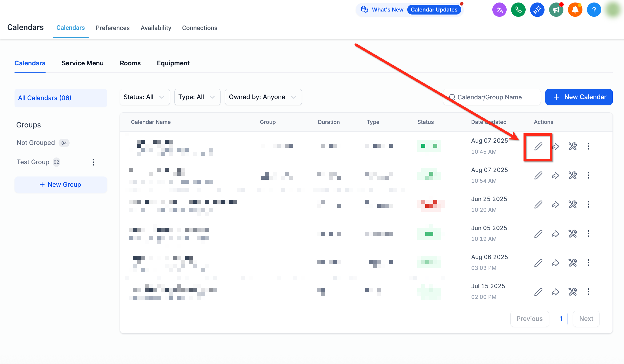Switch to the Availability tab
Image resolution: width=624 pixels, height=364 pixels.
[156, 28]
